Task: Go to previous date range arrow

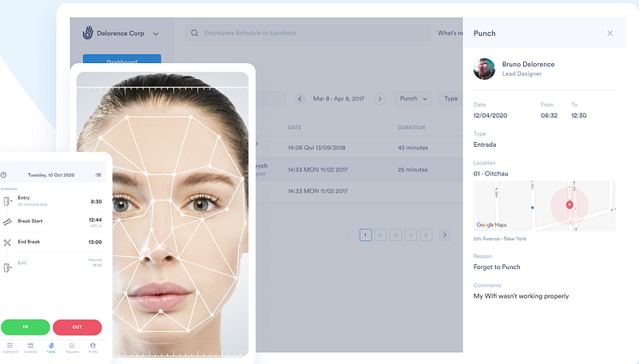Action: pyautogui.click(x=300, y=99)
